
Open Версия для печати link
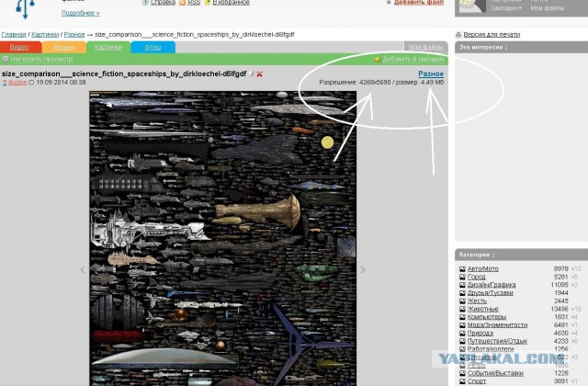coord(492,35)
